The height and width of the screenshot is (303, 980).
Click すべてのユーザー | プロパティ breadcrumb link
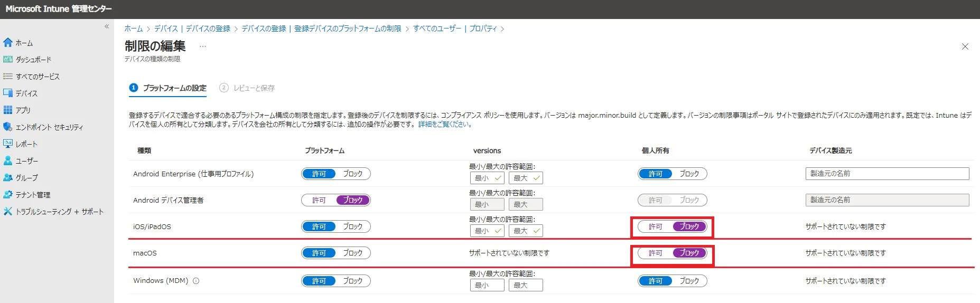coord(455,29)
